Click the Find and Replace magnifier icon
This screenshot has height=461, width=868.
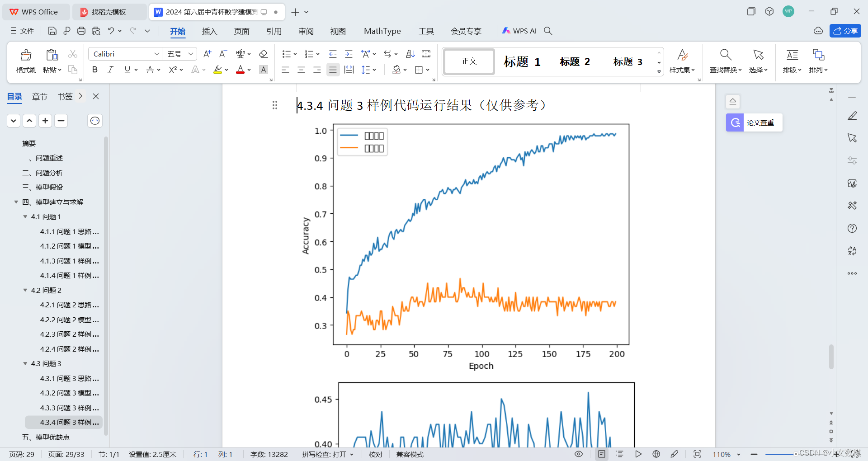click(726, 55)
